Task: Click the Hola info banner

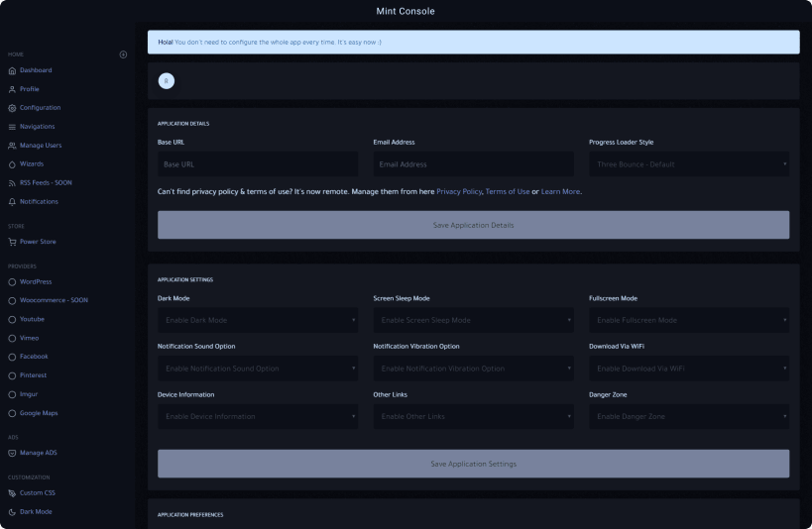Action: click(473, 42)
